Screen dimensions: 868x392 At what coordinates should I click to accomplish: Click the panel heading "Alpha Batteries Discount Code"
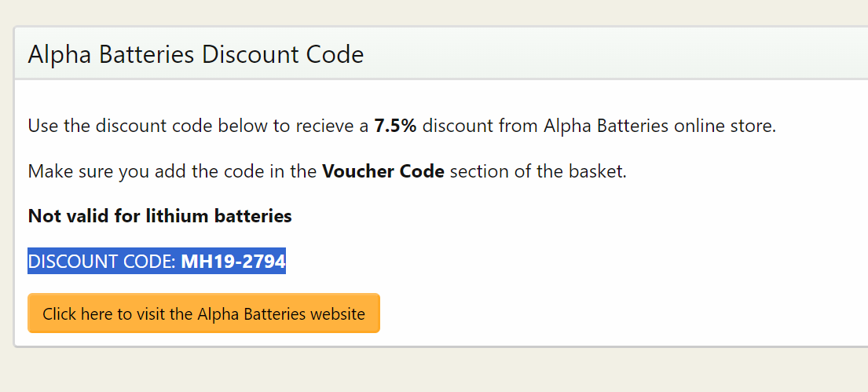(196, 55)
